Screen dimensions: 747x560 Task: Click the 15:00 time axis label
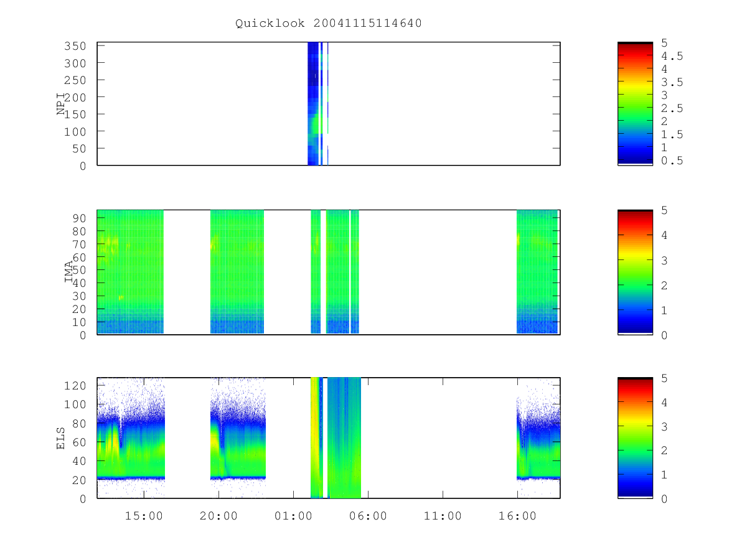click(x=144, y=516)
